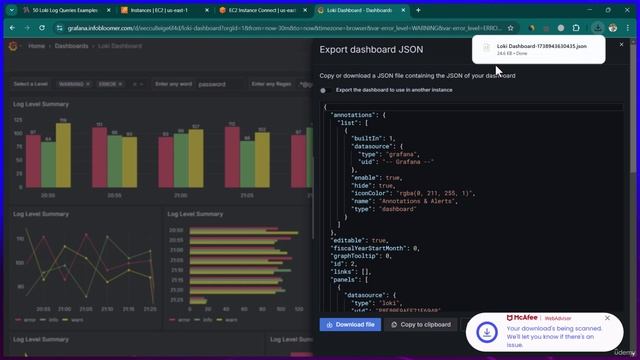Image resolution: width=640 pixels, height=360 pixels.
Task: Toggle Export the dashboard to use in another instance
Action: 325,90
